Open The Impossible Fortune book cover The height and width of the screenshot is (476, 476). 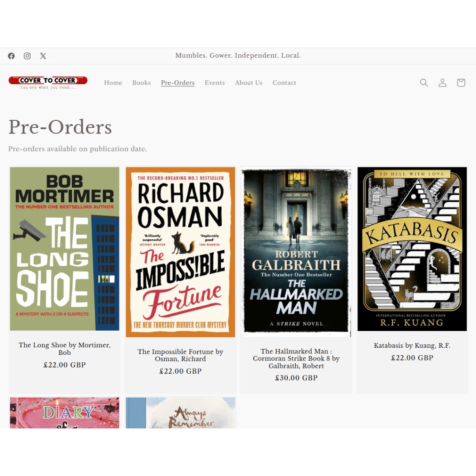tap(180, 252)
